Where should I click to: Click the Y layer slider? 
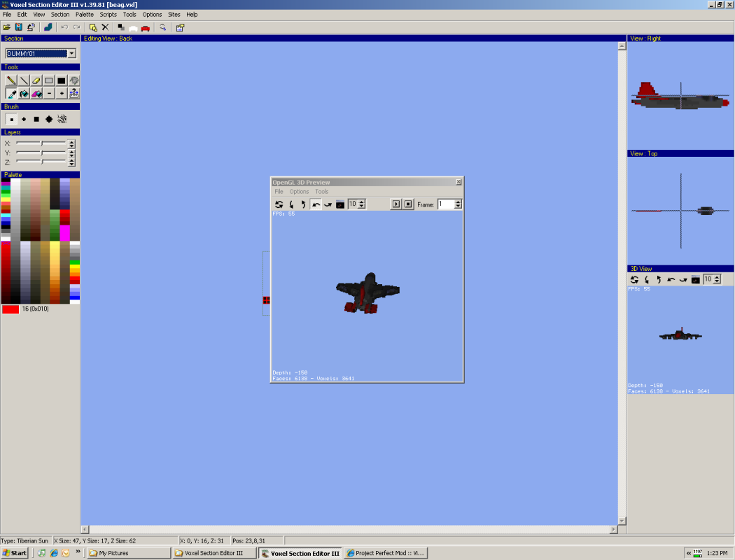tap(41, 153)
